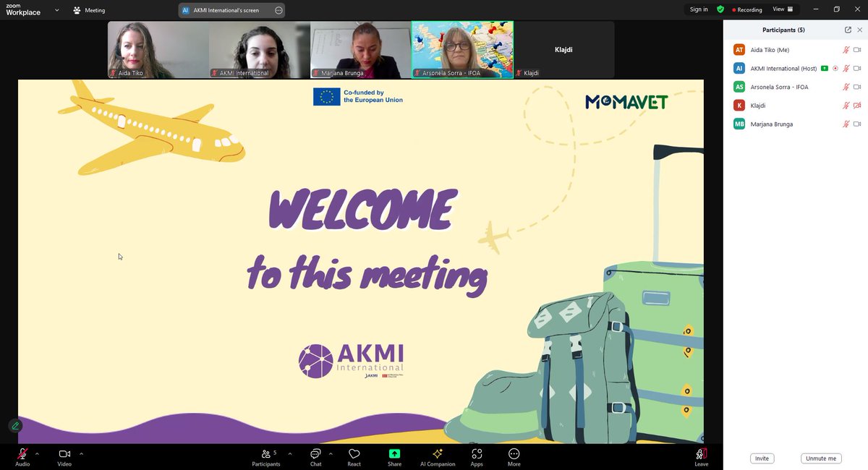Click the Invite button
The height and width of the screenshot is (470, 868).
762,458
